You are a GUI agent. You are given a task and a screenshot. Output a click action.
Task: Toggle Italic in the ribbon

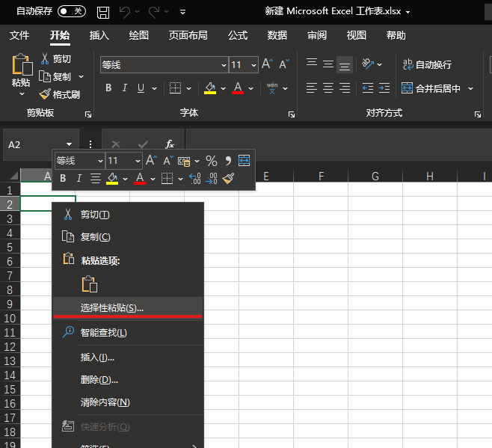(x=125, y=88)
